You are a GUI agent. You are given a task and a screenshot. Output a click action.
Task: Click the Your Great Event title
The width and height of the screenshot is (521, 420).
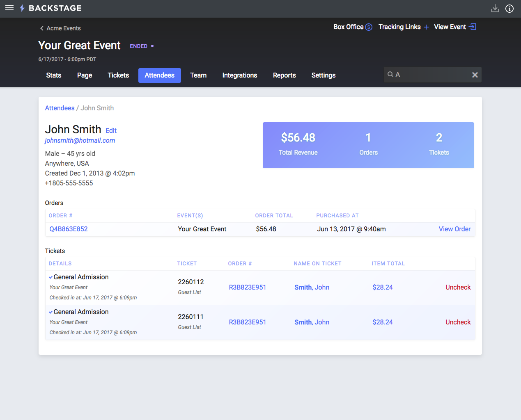(79, 46)
